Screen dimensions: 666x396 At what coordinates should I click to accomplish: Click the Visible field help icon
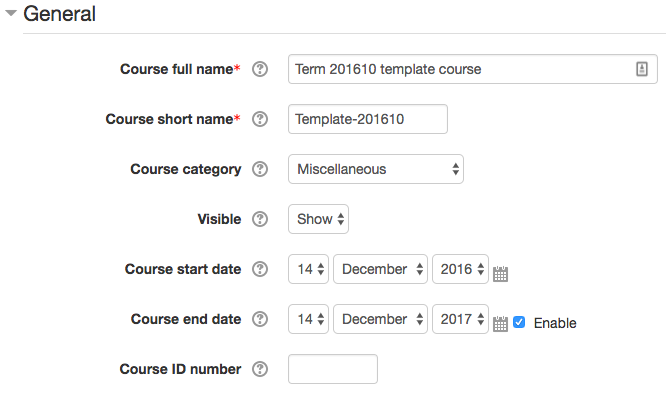tap(260, 219)
